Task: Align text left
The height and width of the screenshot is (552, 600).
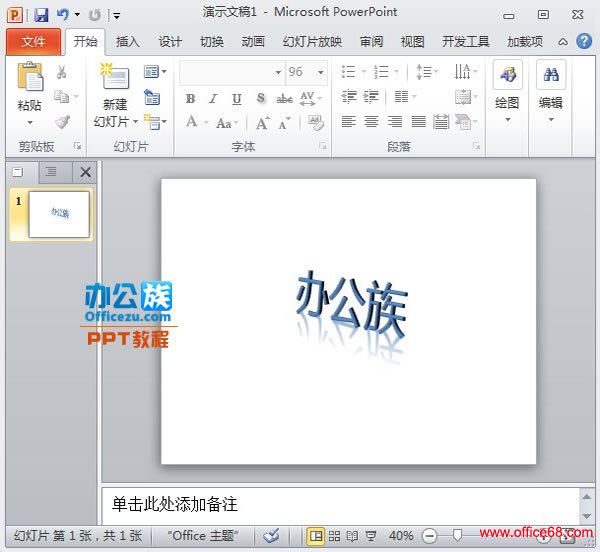Action: click(x=349, y=122)
